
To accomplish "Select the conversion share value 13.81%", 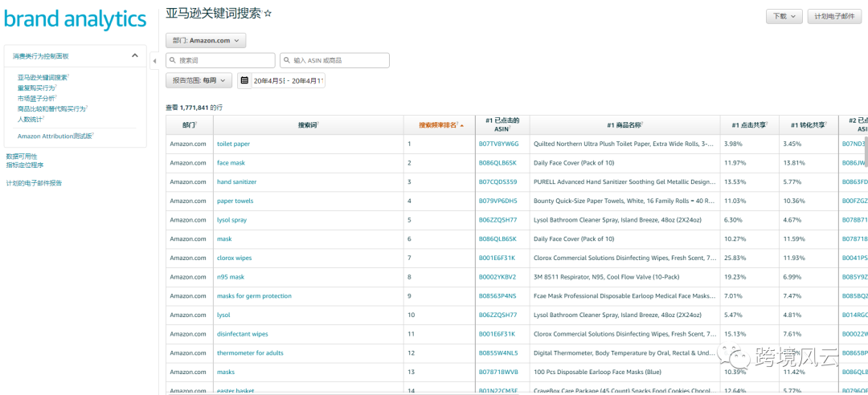I will [792, 163].
